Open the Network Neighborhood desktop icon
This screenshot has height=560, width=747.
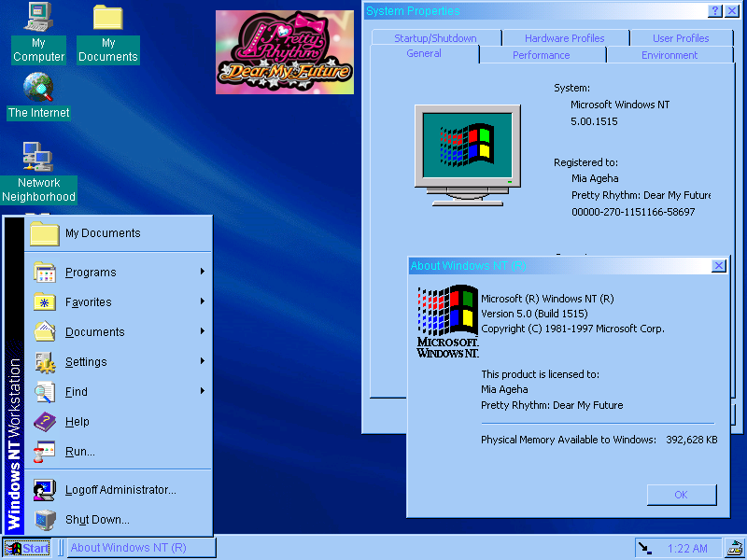tap(38, 174)
